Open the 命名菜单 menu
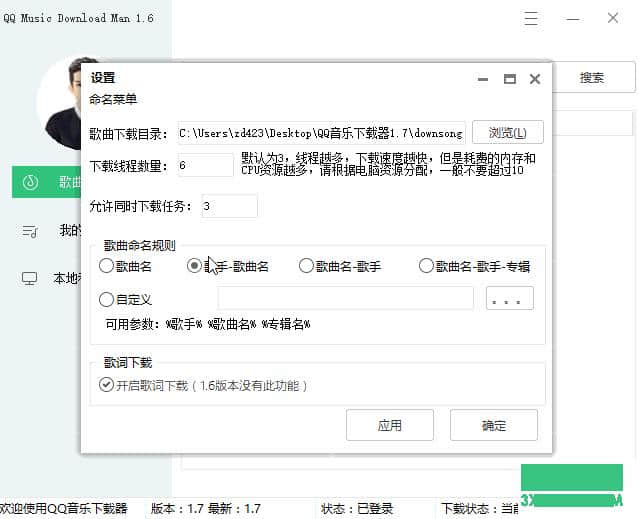 tap(113, 99)
